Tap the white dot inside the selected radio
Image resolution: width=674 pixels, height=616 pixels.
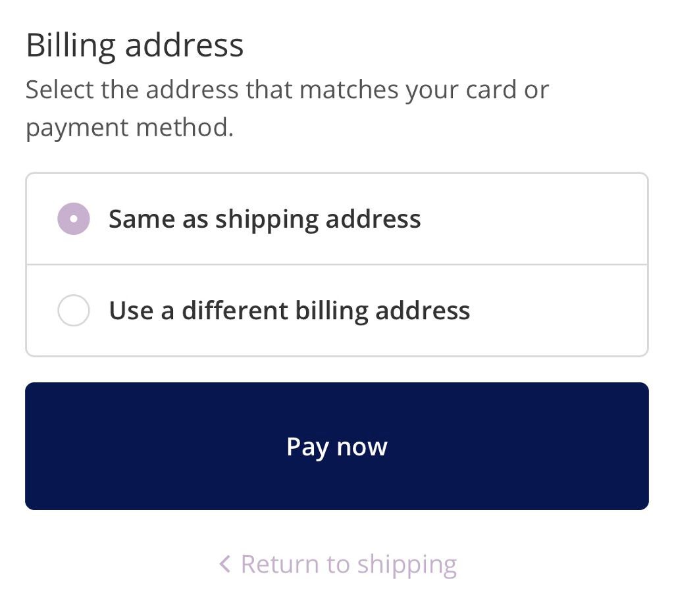tap(74, 219)
